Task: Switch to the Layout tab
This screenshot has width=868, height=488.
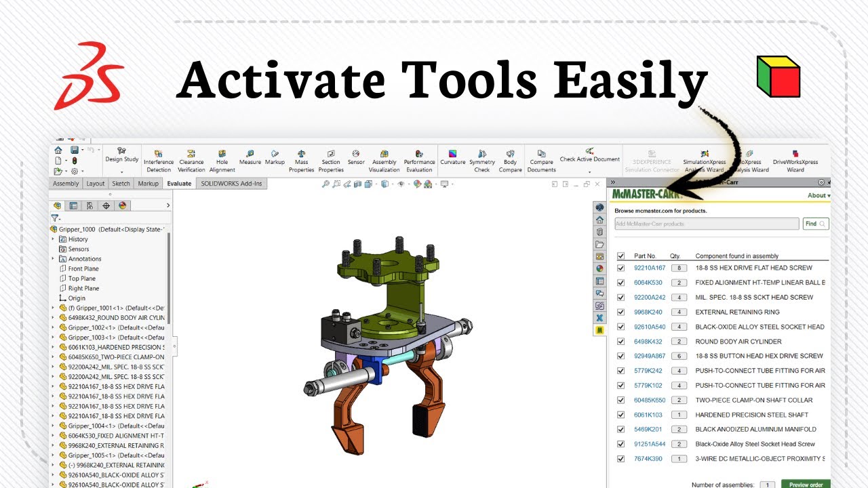Action: [x=96, y=184]
